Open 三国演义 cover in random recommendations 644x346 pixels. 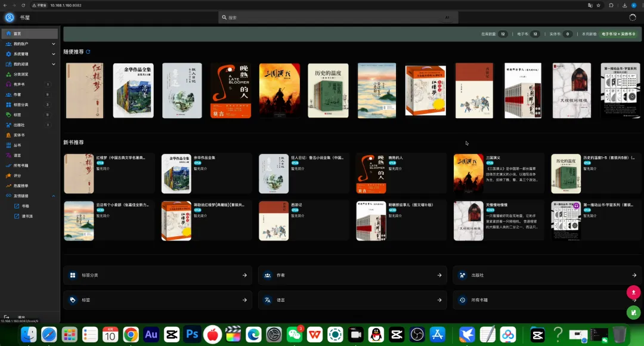(279, 91)
